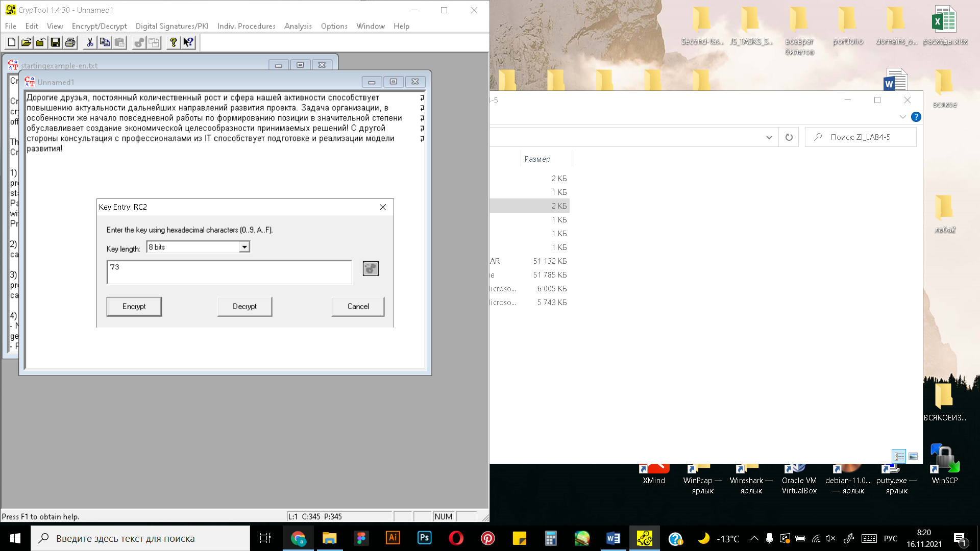Click the Encrypt button
The height and width of the screenshot is (551, 980).
(134, 307)
